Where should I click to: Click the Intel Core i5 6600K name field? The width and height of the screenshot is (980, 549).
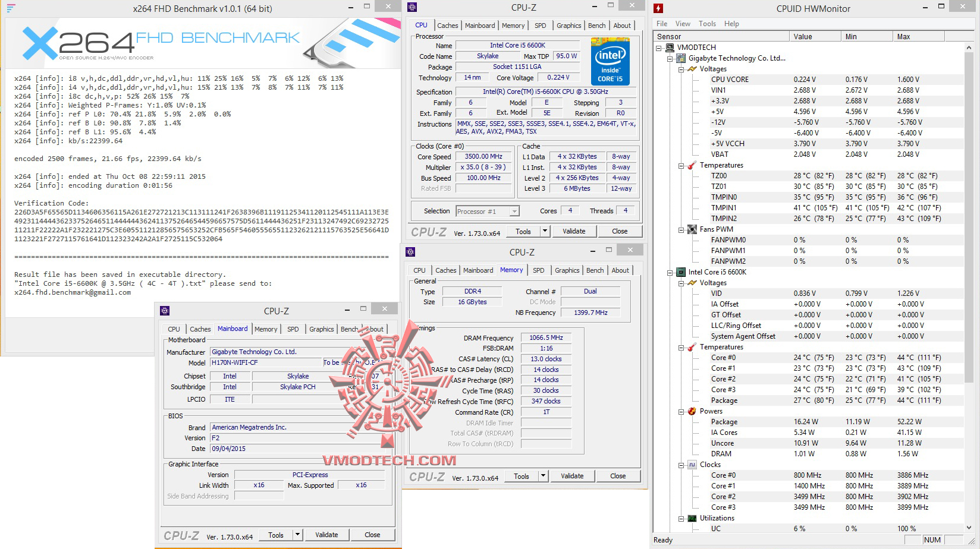coord(517,45)
